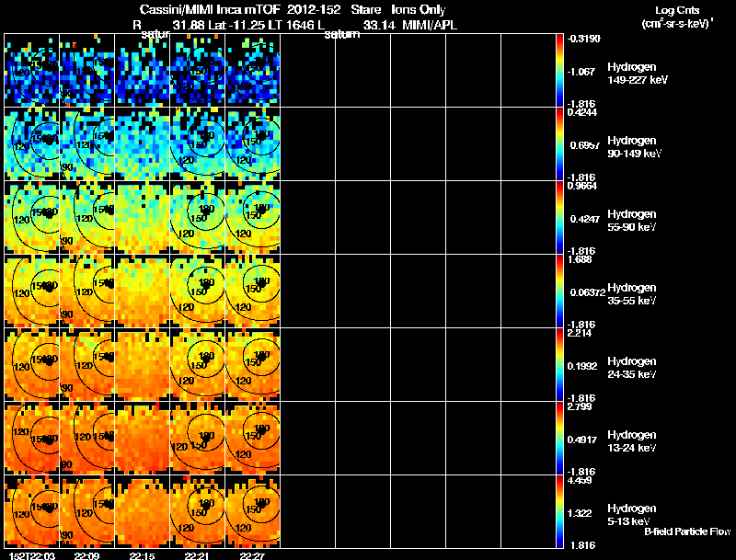Select the 5-13 keV image panel at 22:27
736x560 pixels.
coord(252,511)
